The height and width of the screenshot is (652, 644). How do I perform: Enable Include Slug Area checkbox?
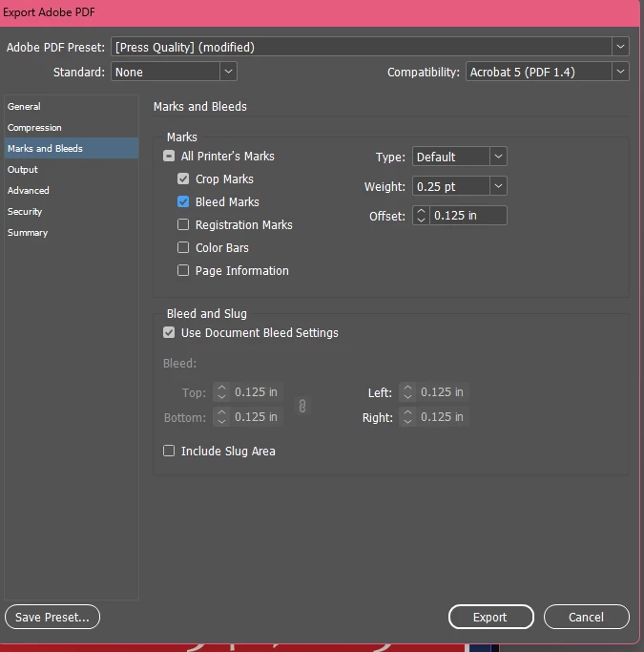169,451
